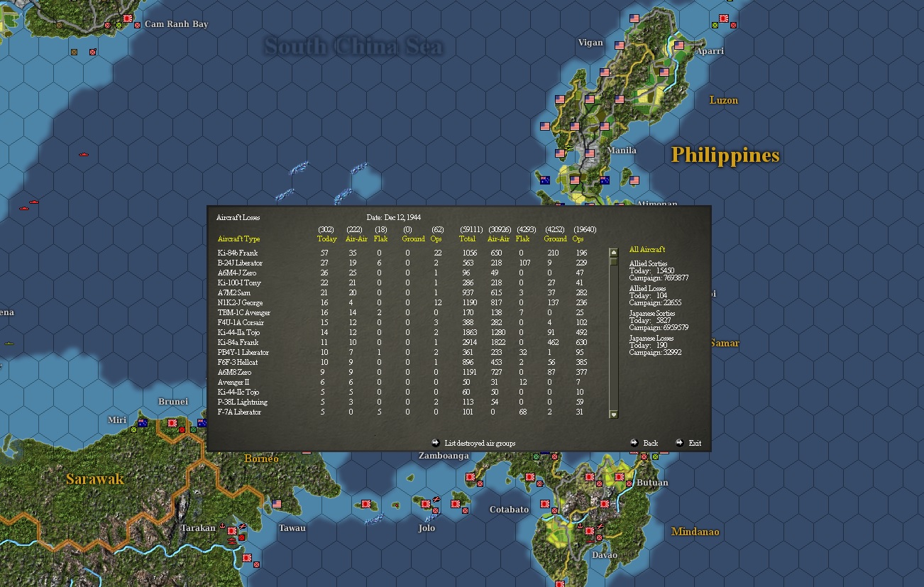Click the Japanese flag below Zamboanga label

pyautogui.click(x=470, y=477)
